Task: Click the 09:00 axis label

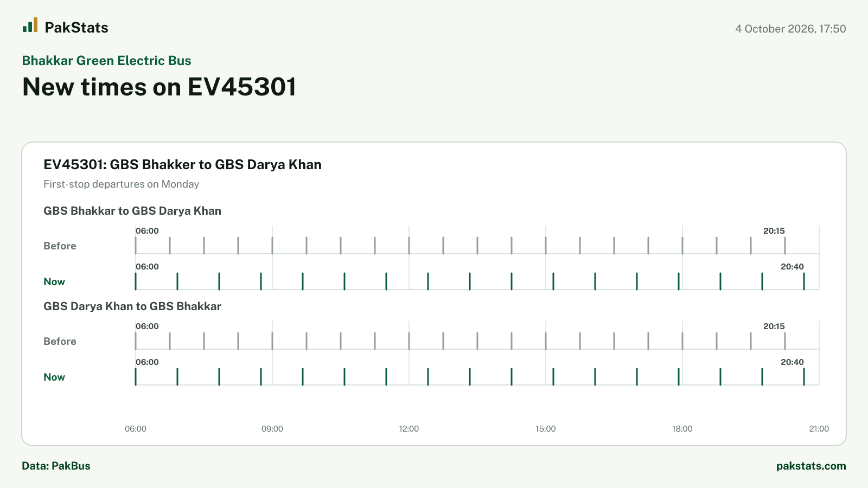Action: pos(272,429)
